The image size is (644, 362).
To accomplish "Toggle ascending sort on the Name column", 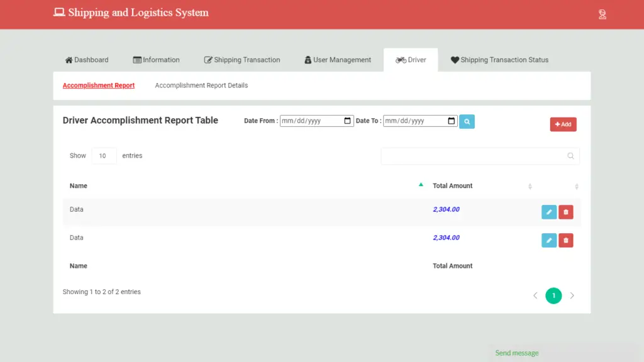I will 421,185.
